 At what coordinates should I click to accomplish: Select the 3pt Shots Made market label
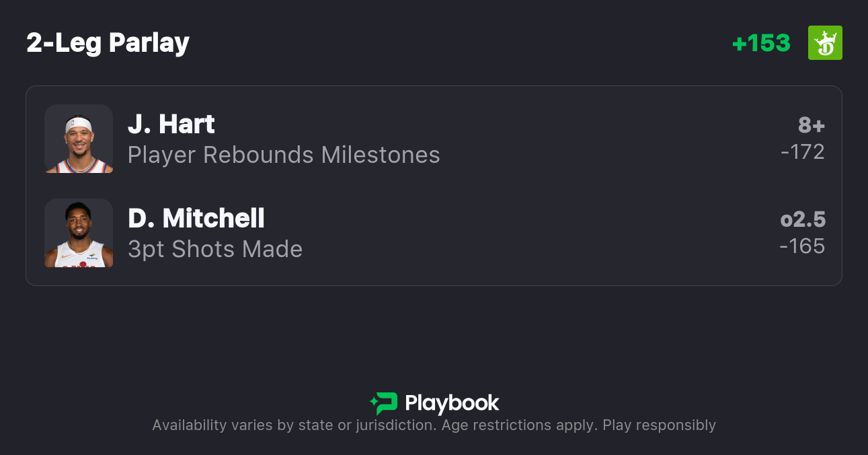(x=215, y=249)
